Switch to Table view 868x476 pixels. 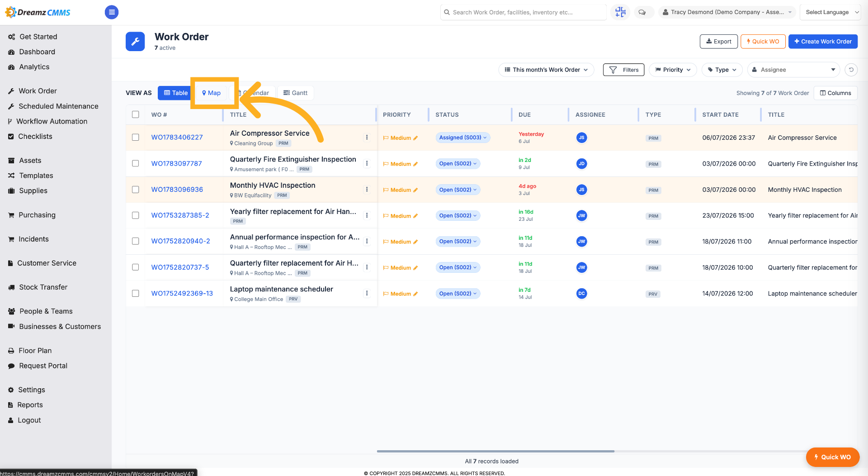[x=176, y=93]
